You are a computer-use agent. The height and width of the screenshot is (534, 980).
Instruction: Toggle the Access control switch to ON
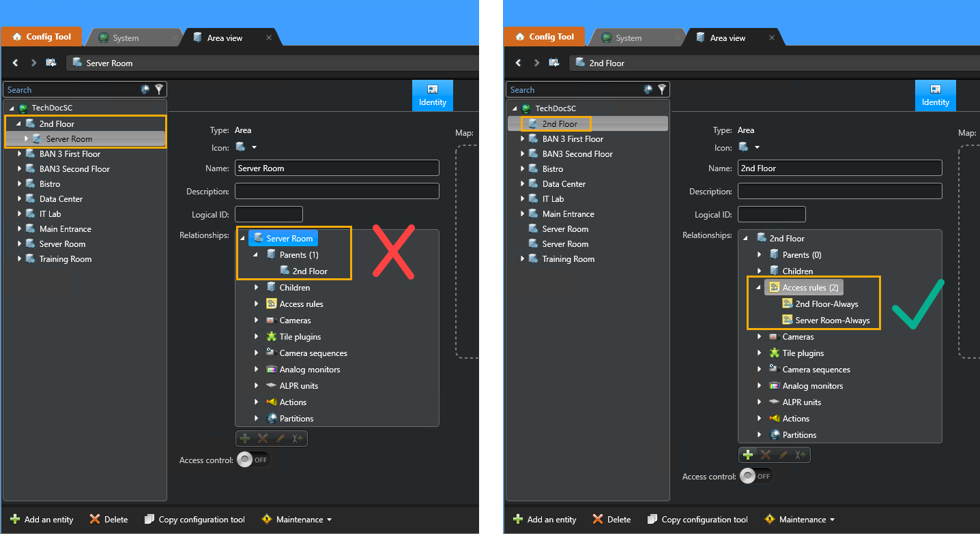(x=253, y=460)
